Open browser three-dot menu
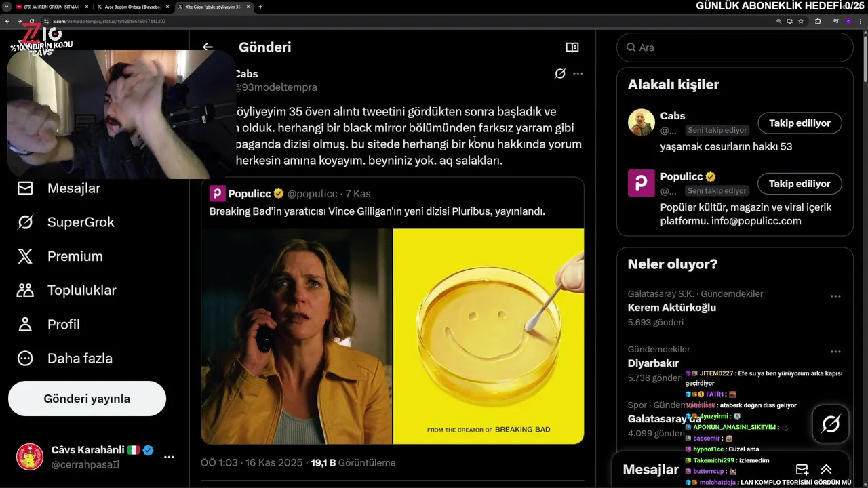Image resolution: width=868 pixels, height=488 pixels. pos(860,21)
